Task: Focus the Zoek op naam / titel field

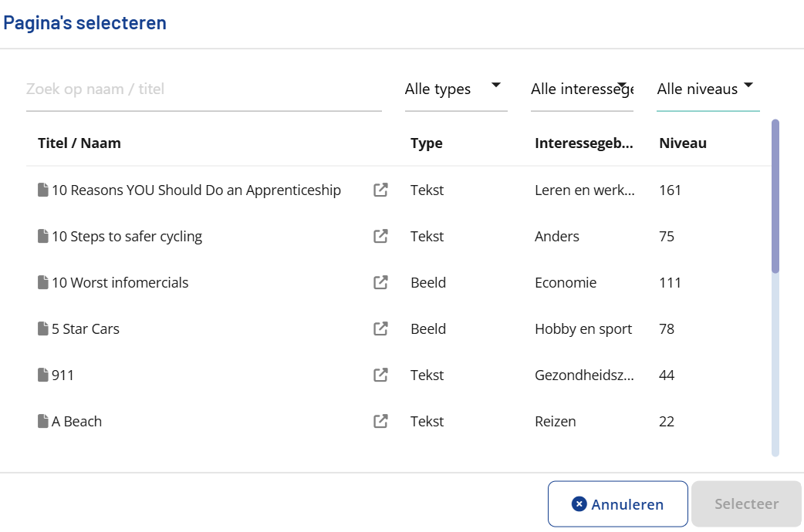Action: (x=203, y=89)
